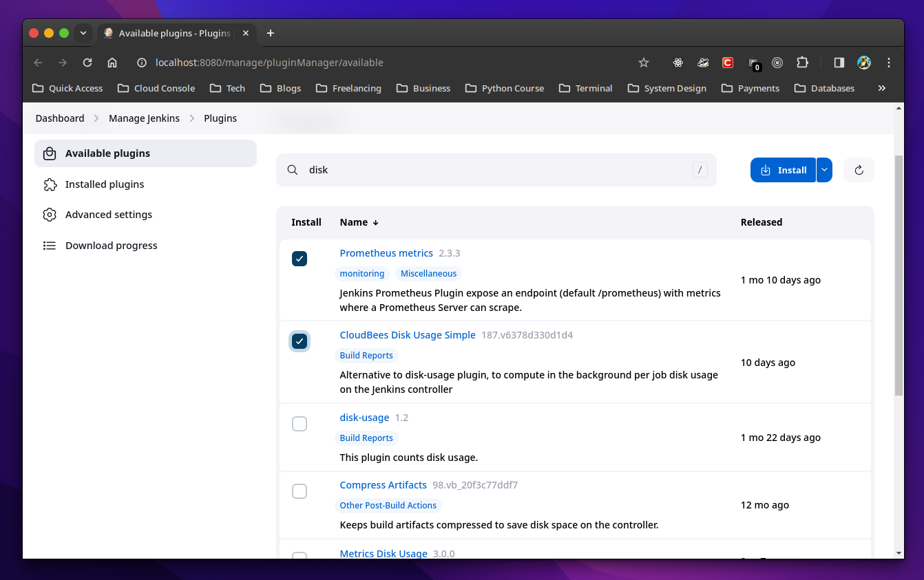Click the Available plugins shopping bag icon
924x580 pixels.
click(50, 153)
